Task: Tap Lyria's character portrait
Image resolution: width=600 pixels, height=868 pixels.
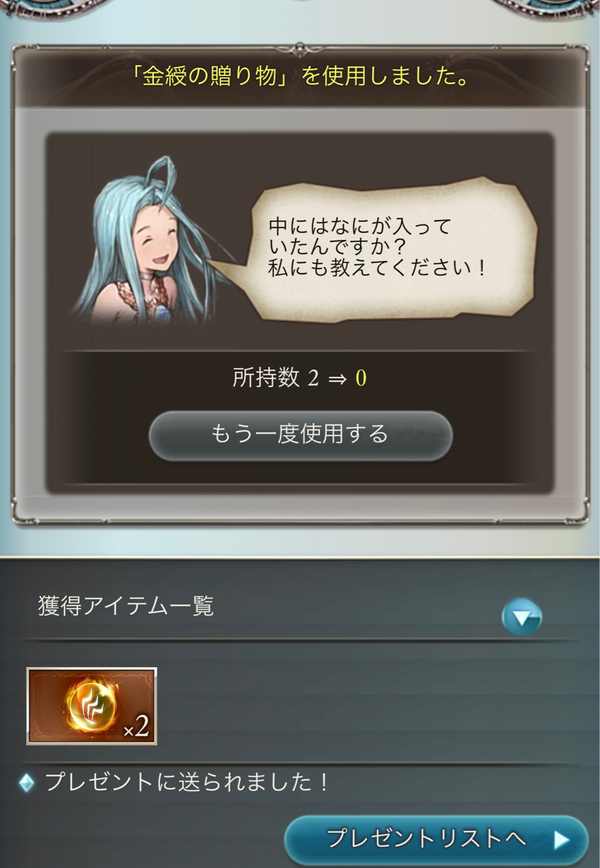Action: click(146, 243)
